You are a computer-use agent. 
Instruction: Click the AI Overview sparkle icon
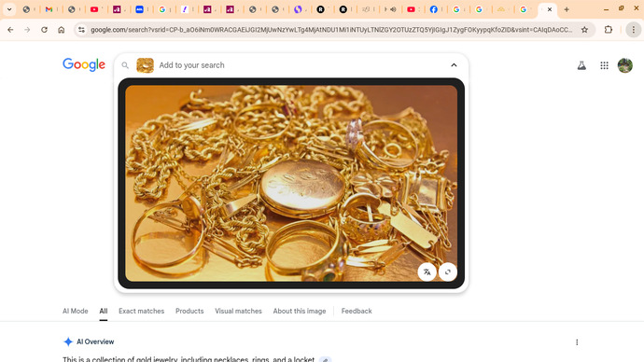[68, 341]
